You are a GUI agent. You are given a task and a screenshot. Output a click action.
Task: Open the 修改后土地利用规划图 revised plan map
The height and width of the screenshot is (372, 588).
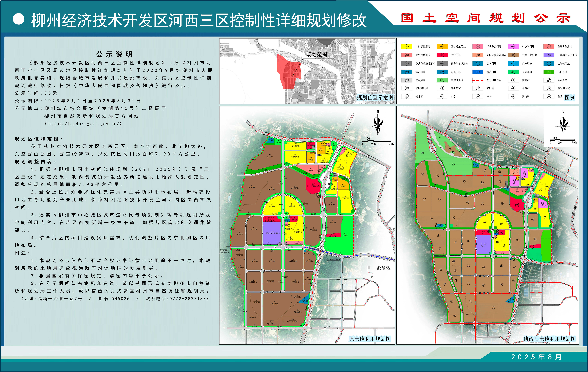pyautogui.click(x=488, y=225)
